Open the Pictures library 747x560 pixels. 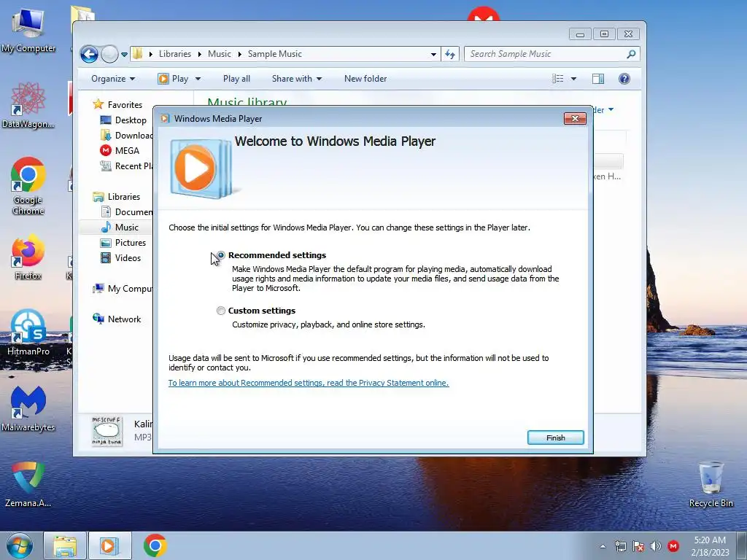pyautogui.click(x=123, y=242)
